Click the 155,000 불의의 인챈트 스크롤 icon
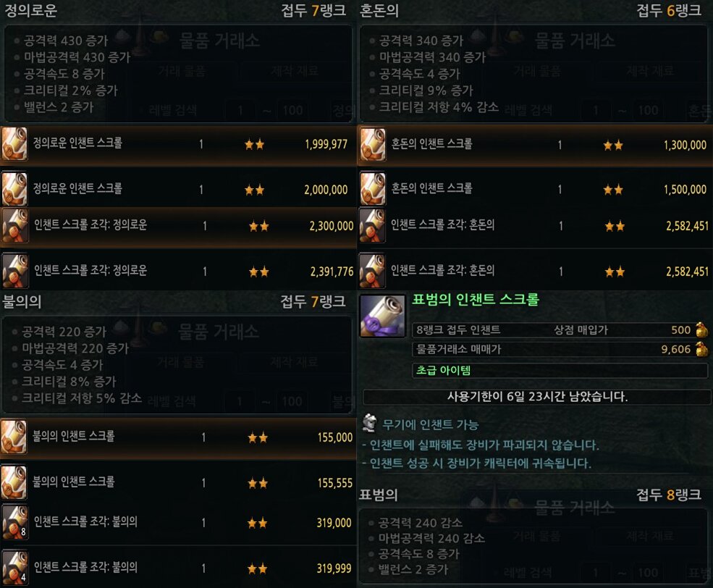Image resolution: width=713 pixels, height=588 pixels. point(14,437)
